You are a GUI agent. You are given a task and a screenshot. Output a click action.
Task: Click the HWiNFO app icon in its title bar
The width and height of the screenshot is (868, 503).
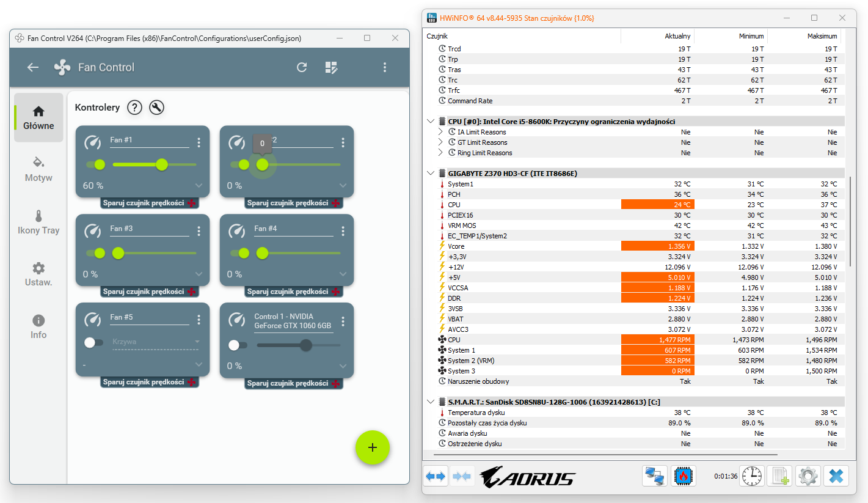click(x=432, y=18)
